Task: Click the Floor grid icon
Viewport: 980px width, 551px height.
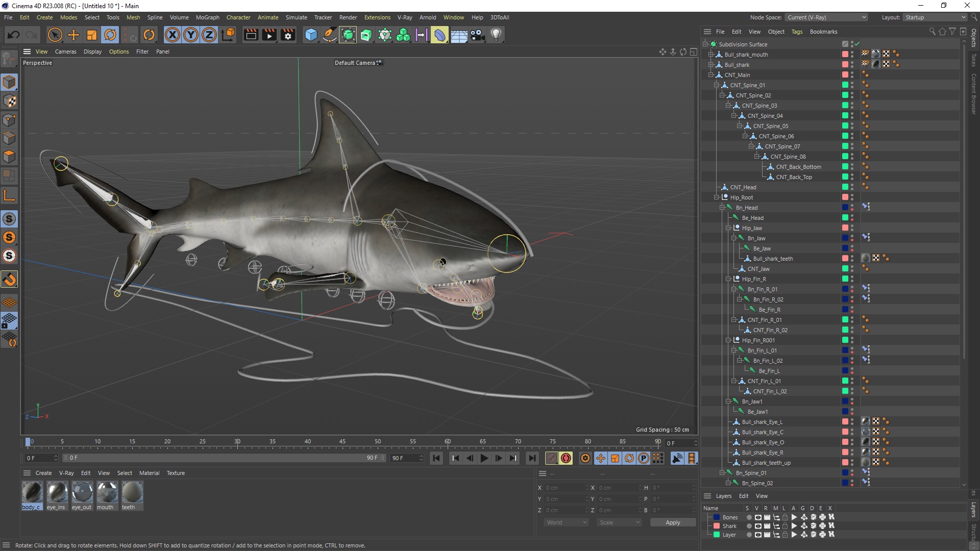Action: pyautogui.click(x=458, y=35)
